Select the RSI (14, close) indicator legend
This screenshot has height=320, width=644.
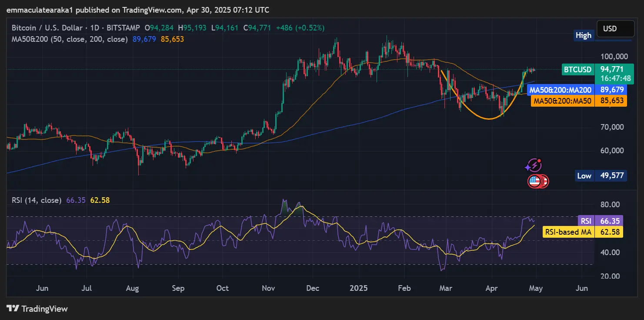tap(36, 200)
